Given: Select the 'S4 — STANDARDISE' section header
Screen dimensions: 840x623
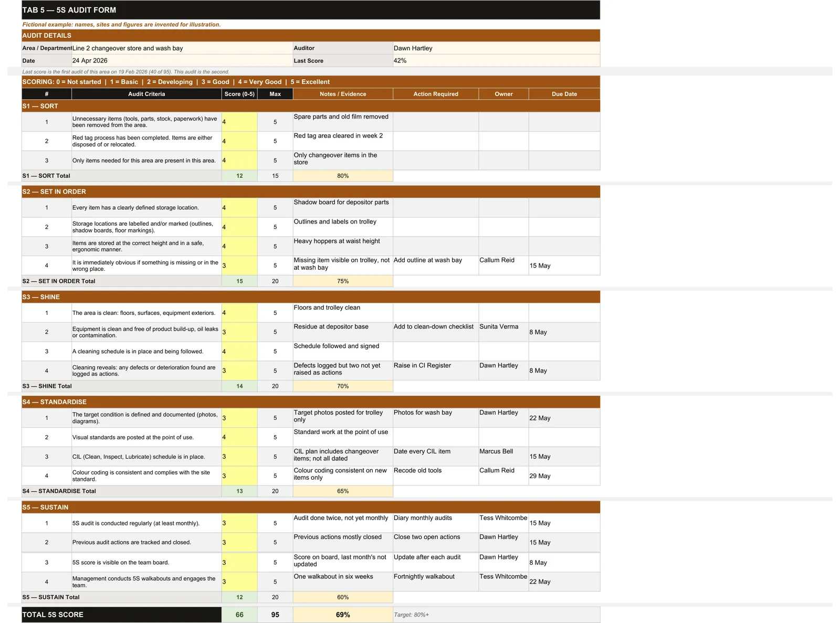Looking at the screenshot, I should [311, 402].
